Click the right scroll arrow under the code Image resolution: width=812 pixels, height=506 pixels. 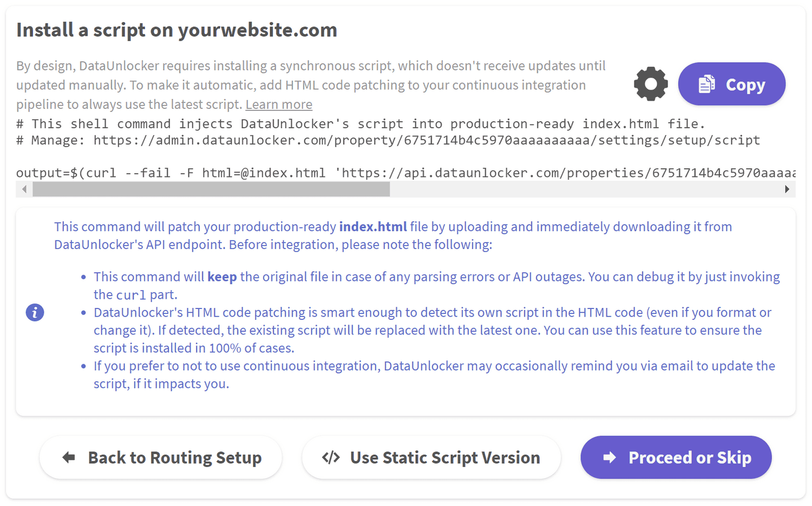tap(788, 189)
